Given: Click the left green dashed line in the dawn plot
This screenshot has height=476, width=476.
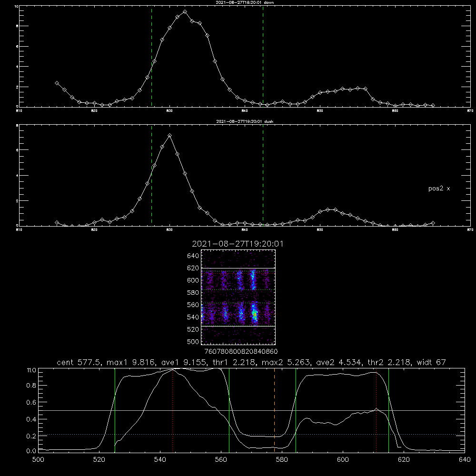Looking at the screenshot, I should pyautogui.click(x=151, y=56).
